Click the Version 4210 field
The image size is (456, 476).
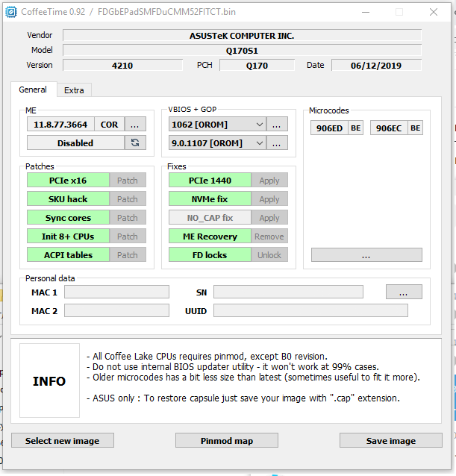tap(122, 65)
